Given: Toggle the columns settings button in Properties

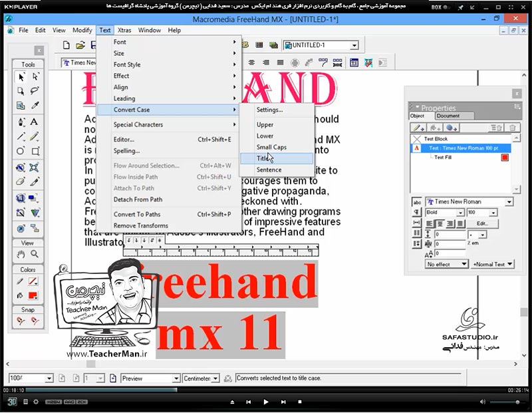Looking at the screenshot, I should pyautogui.click(x=417, y=233).
